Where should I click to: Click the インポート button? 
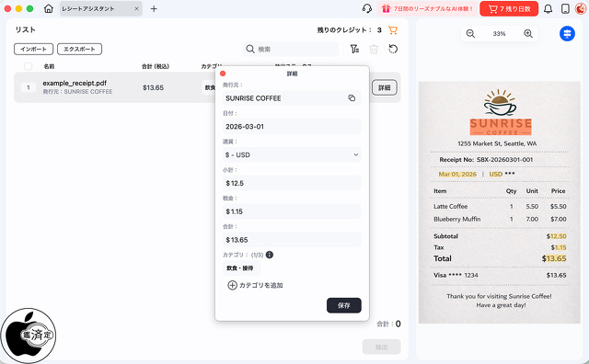point(33,49)
